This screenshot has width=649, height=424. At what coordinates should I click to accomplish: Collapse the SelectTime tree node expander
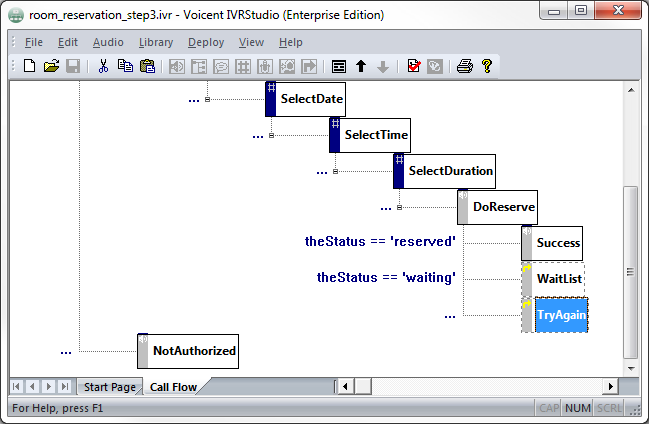coord(271,135)
